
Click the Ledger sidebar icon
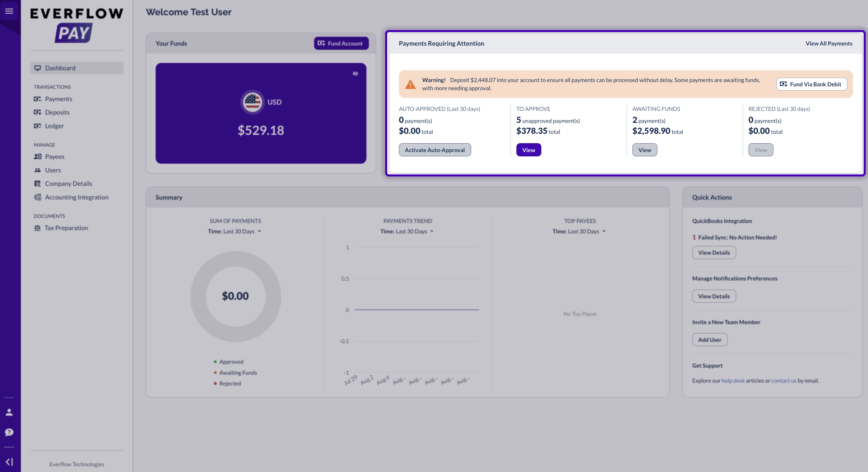37,126
